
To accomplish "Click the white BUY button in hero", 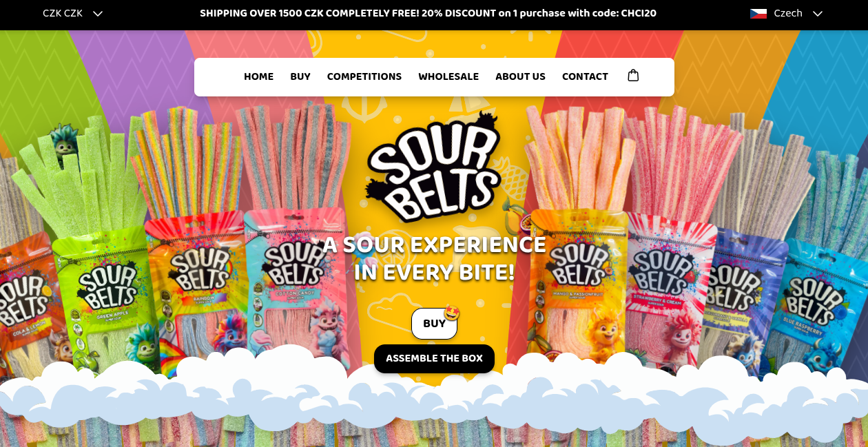I will (x=434, y=324).
